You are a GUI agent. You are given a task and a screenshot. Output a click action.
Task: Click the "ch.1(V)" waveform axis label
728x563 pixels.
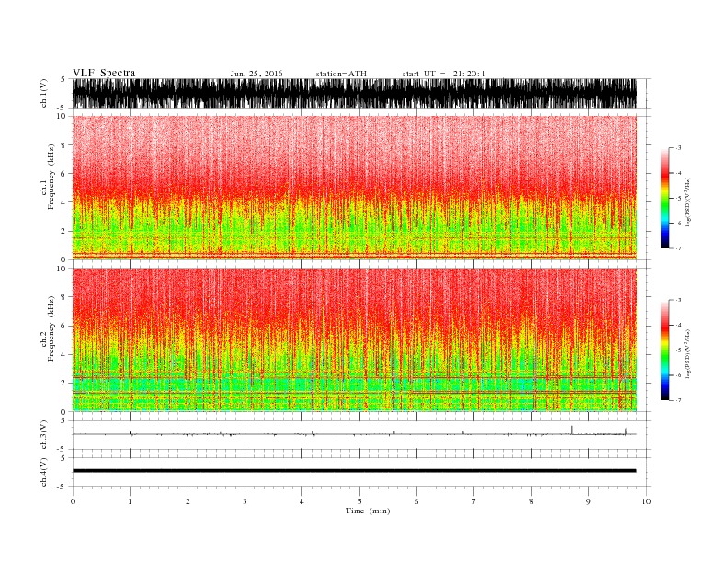click(44, 93)
